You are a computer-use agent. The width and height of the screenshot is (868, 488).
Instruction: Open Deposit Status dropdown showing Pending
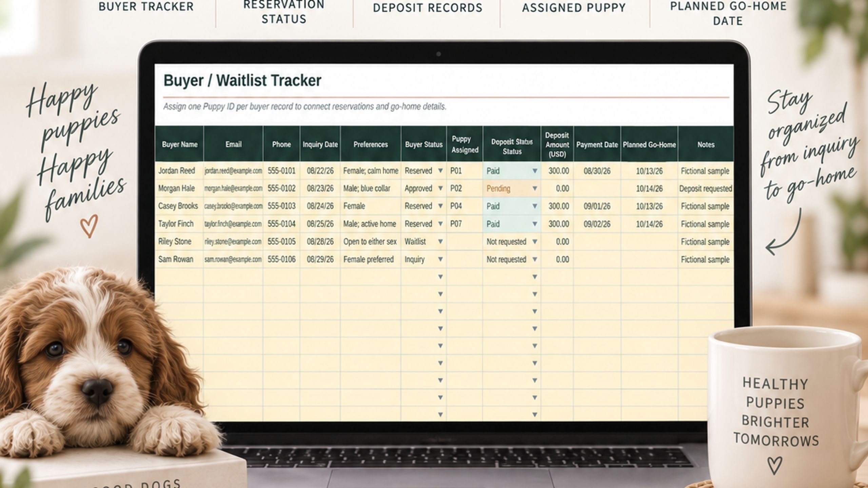coord(535,188)
